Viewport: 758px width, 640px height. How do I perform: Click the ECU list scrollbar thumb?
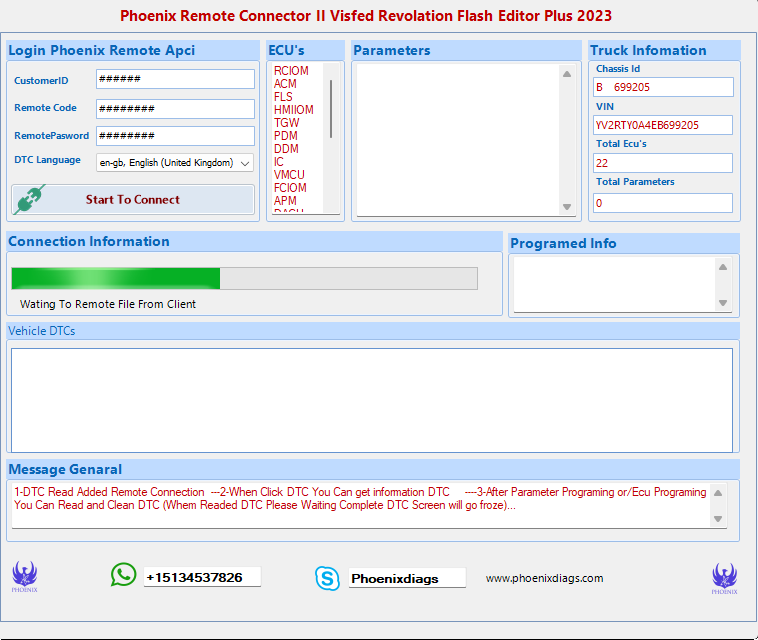pyautogui.click(x=331, y=109)
